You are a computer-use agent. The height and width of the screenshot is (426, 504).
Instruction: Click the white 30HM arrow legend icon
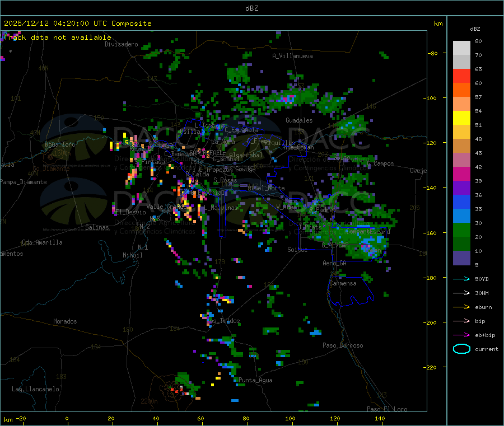coord(461,293)
